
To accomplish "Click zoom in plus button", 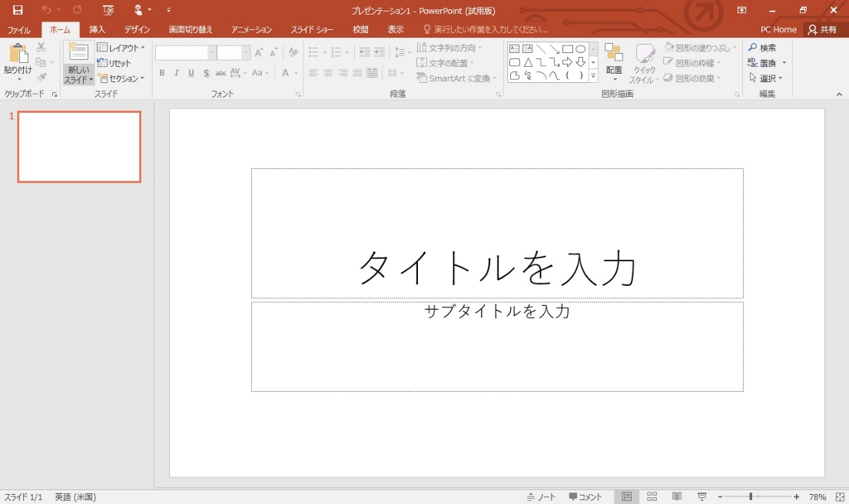I will 797,497.
